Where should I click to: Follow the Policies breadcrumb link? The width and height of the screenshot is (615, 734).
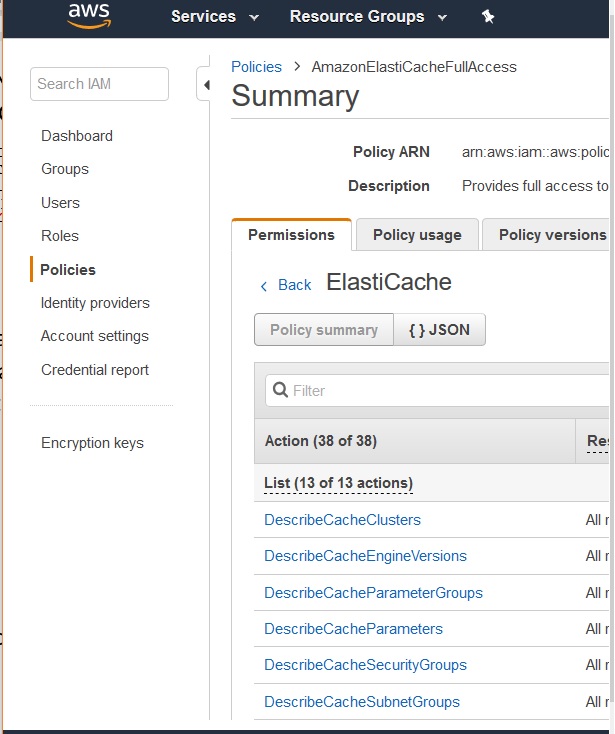point(256,67)
